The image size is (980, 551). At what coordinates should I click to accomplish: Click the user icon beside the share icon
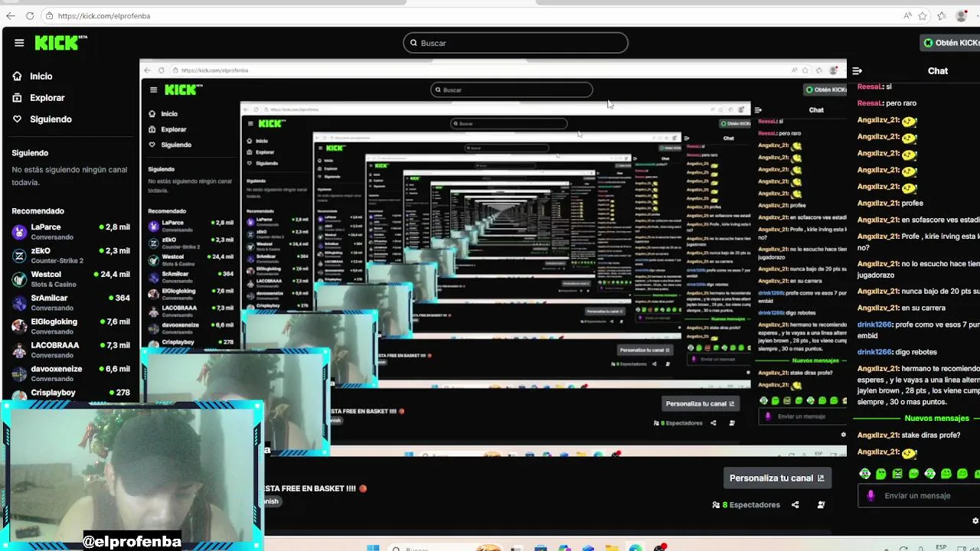pos(821,504)
